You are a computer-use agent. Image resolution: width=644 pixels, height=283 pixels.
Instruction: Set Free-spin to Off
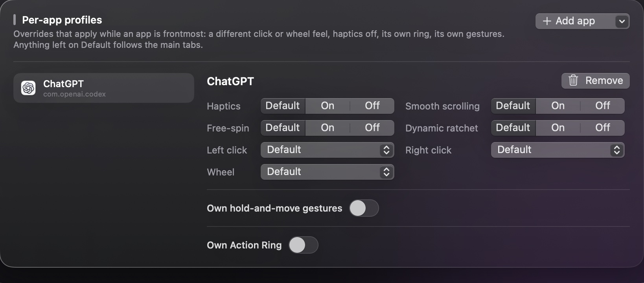coord(372,128)
